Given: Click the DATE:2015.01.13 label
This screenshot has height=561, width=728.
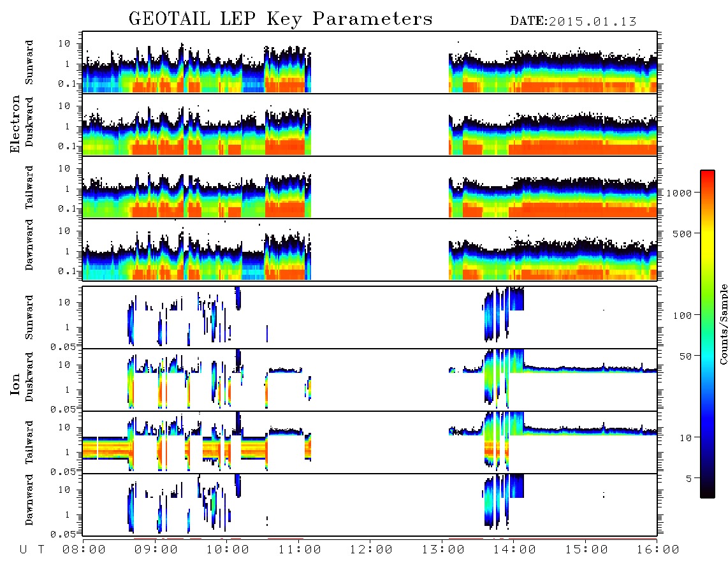Looking at the screenshot, I should (x=573, y=22).
